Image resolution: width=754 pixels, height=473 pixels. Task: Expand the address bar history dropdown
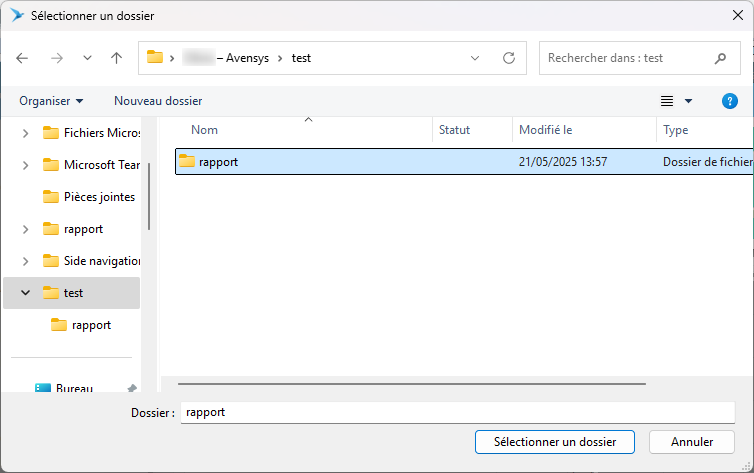[475, 58]
